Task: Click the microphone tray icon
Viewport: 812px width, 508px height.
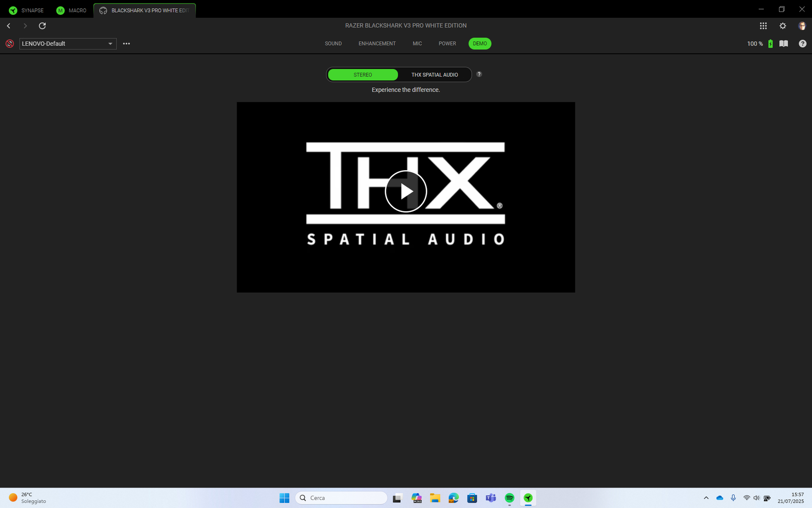Action: 733,498
